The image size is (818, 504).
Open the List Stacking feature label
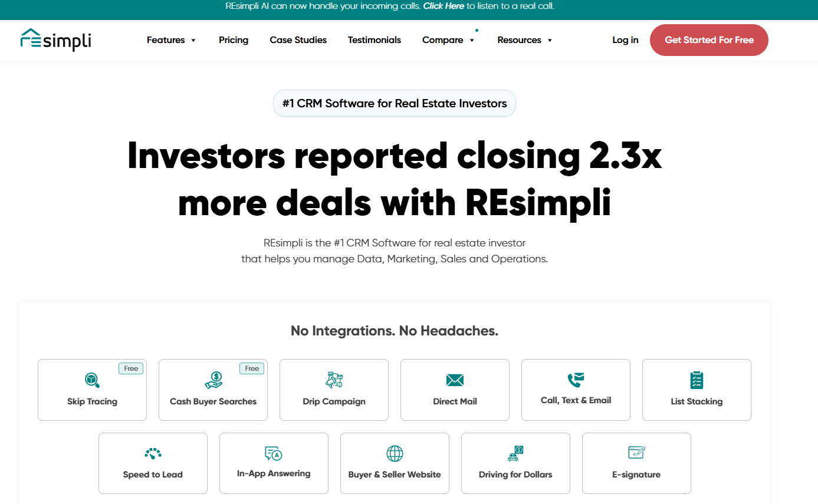tap(697, 401)
